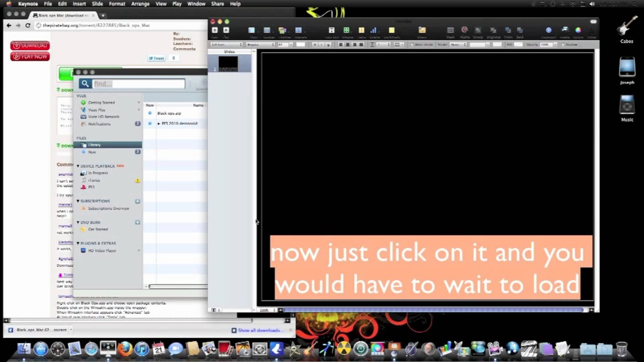Screen dimensions: 644x362
Task: Select slide 1 thumbnail in Keynote navigator
Action: click(228, 63)
